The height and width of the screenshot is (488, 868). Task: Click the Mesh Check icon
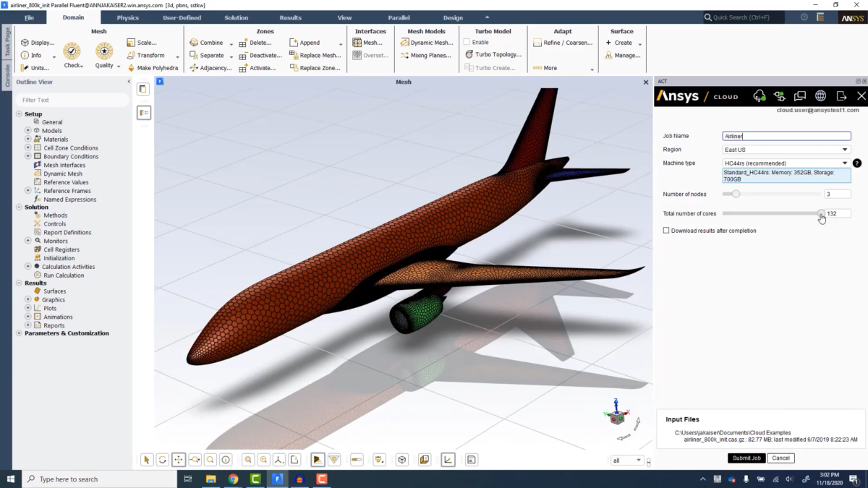pos(72,51)
